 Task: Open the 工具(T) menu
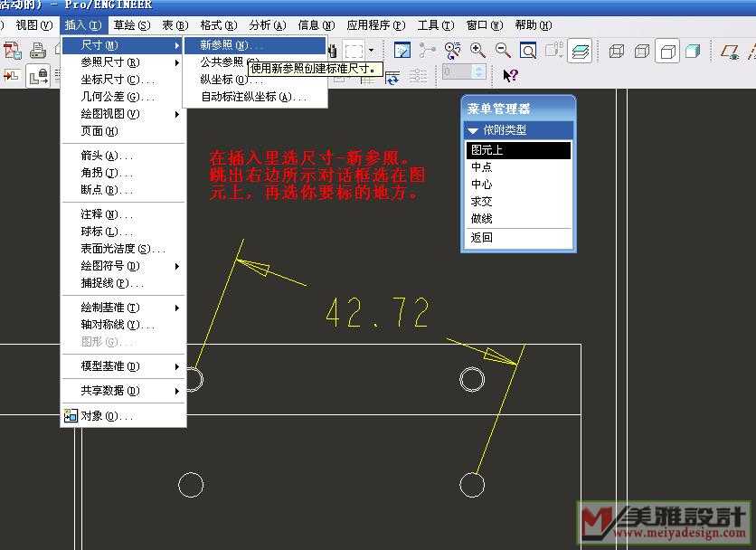[436, 25]
